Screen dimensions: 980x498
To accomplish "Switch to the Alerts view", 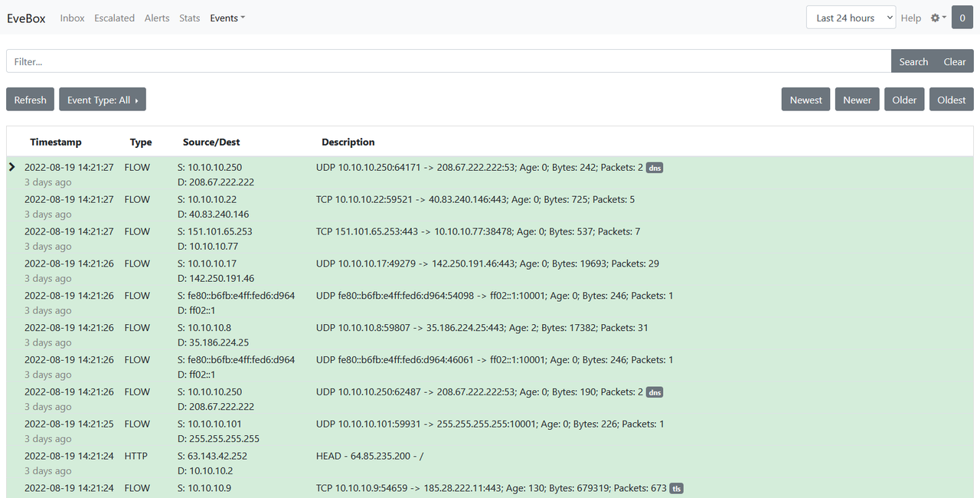I will tap(157, 18).
